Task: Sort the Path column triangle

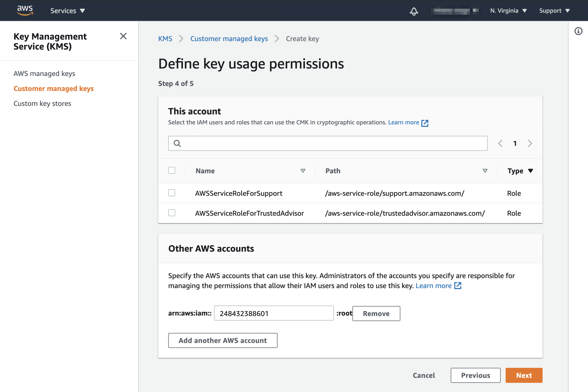Action: click(x=485, y=171)
